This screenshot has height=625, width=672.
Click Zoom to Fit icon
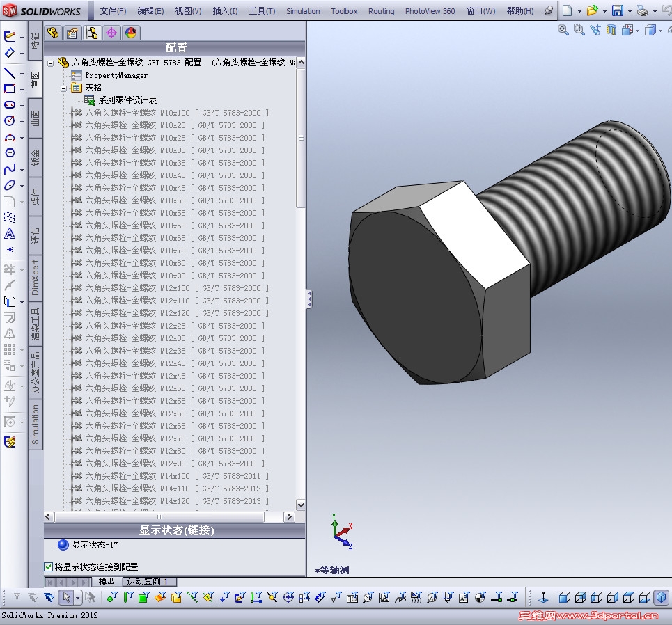pyautogui.click(x=563, y=30)
